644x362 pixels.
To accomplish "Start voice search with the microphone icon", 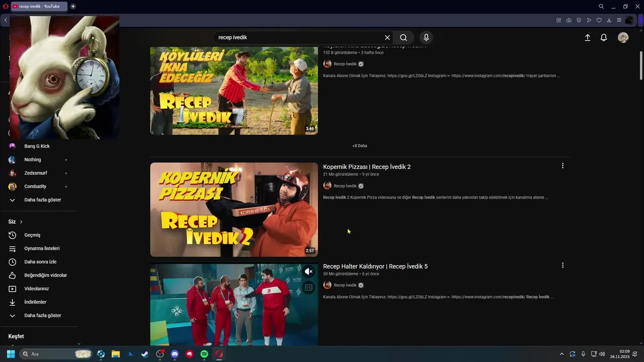I will click(x=426, y=38).
